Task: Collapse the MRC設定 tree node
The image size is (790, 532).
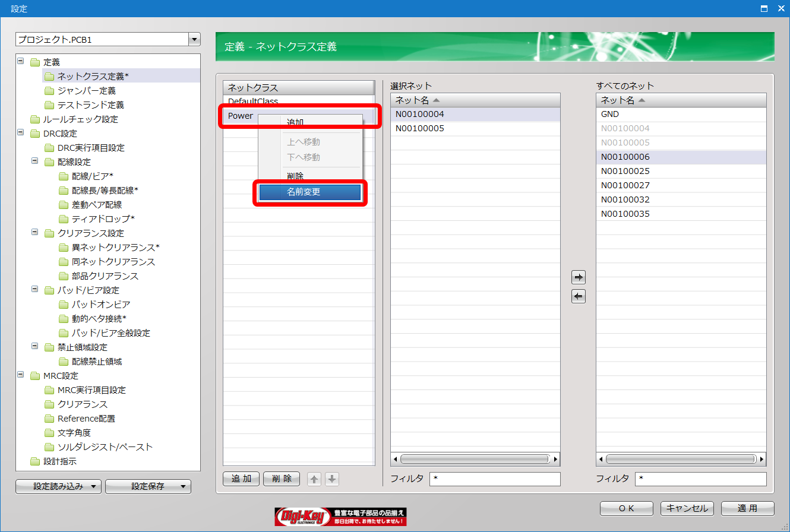Action: click(21, 375)
